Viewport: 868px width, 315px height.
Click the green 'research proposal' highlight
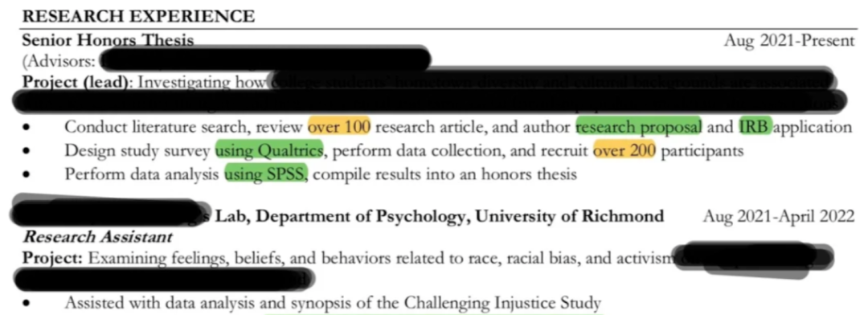[x=639, y=127]
